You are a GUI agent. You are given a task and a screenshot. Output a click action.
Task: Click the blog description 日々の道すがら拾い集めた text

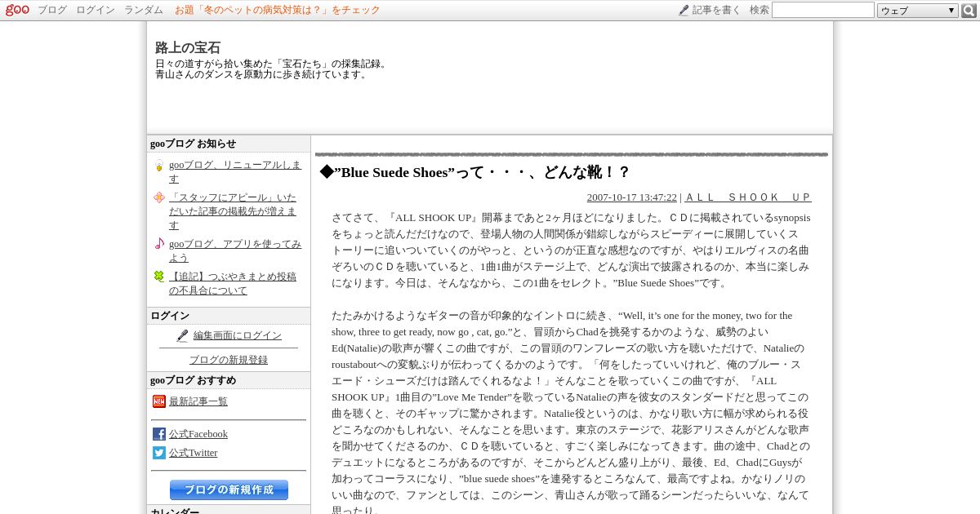(273, 69)
